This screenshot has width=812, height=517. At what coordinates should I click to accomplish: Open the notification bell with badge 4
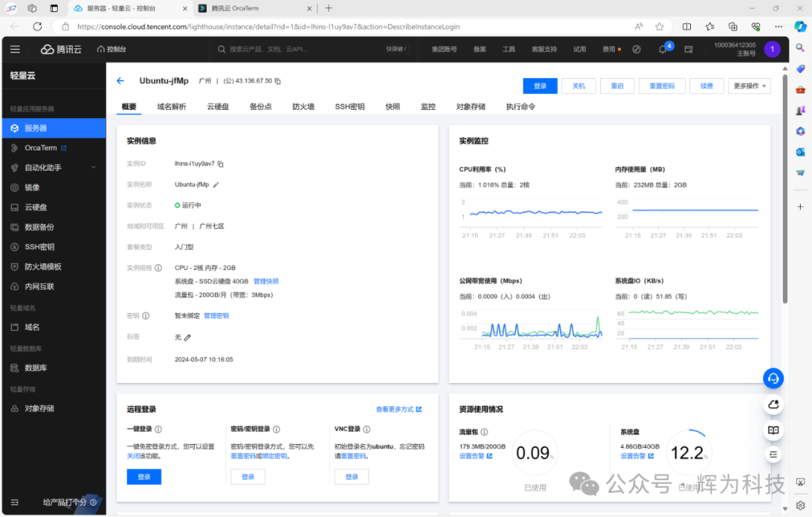(662, 48)
